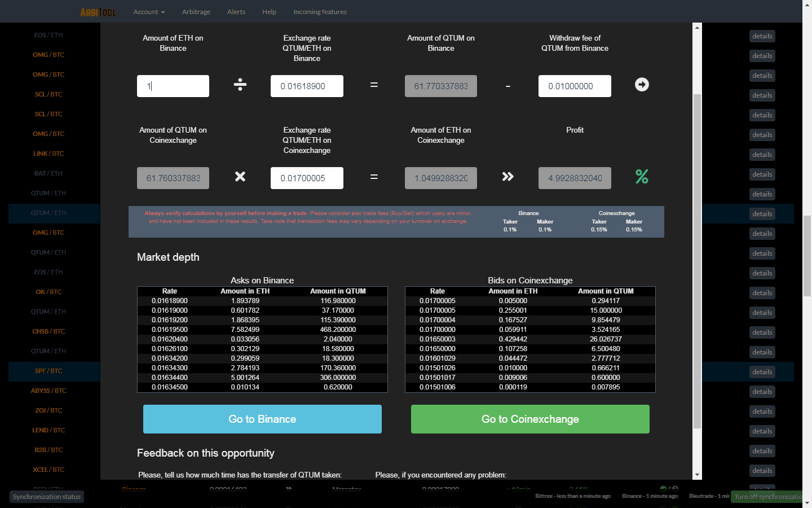
Task: Edit the QTUM withdraw fee field
Action: (575, 86)
